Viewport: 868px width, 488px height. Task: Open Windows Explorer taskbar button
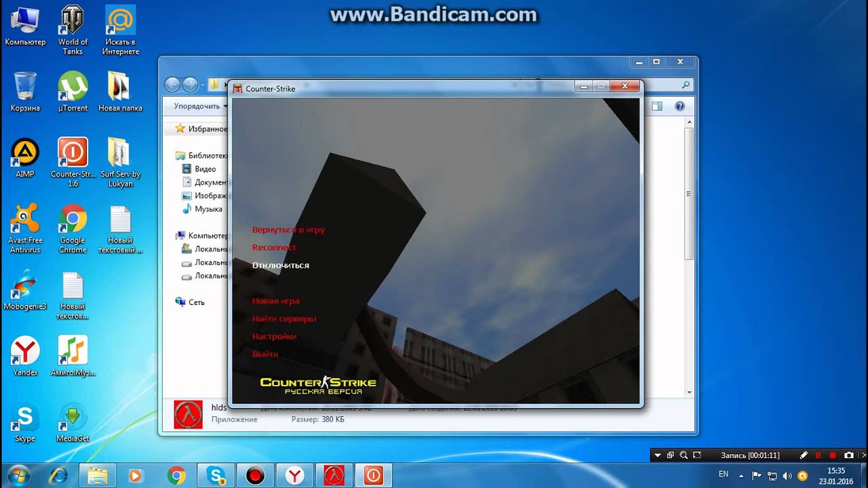(x=98, y=476)
